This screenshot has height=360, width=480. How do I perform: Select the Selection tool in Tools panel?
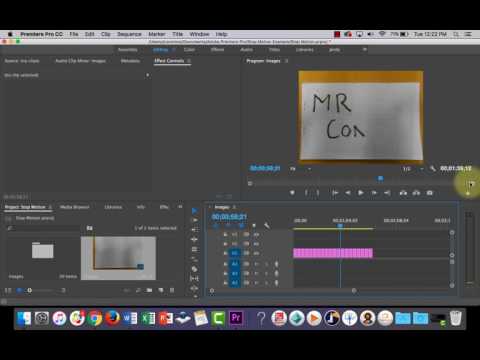tap(195, 211)
